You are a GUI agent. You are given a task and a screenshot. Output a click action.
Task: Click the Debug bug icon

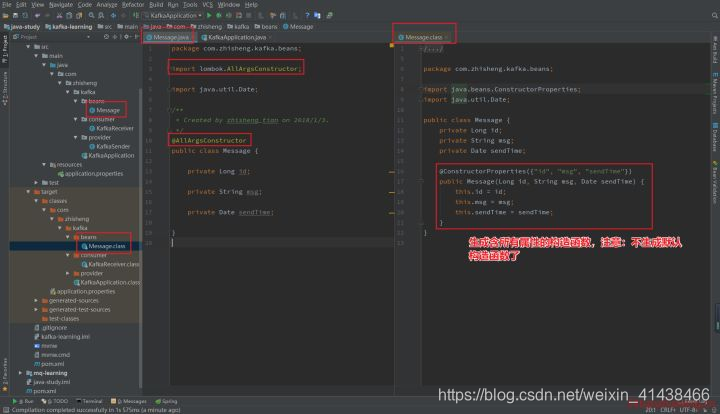tap(219, 16)
